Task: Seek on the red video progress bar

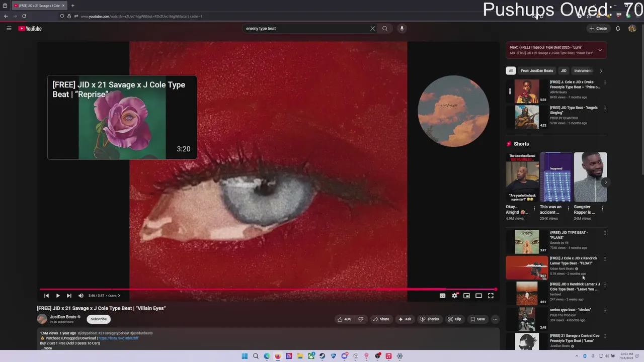Action: [268, 289]
